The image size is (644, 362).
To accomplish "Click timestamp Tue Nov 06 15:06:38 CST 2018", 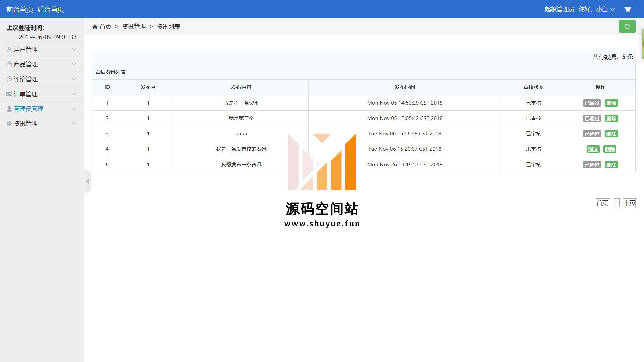I will pos(405,133).
